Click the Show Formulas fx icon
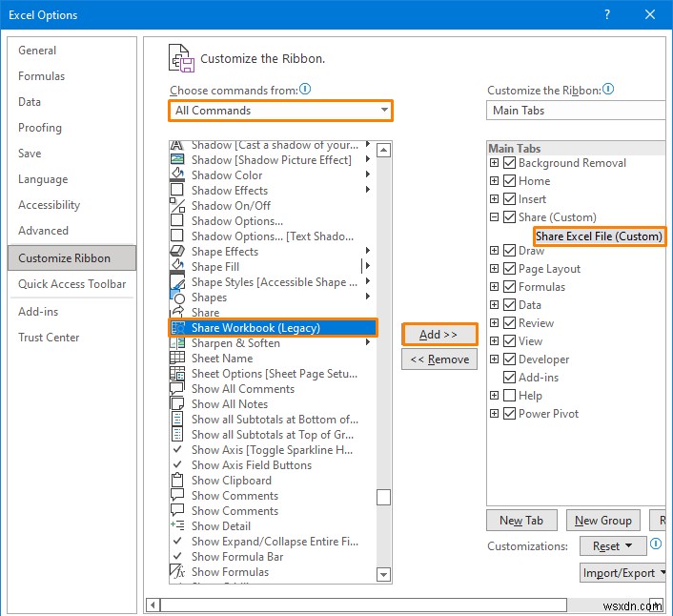This screenshot has height=616, width=673. (x=176, y=572)
